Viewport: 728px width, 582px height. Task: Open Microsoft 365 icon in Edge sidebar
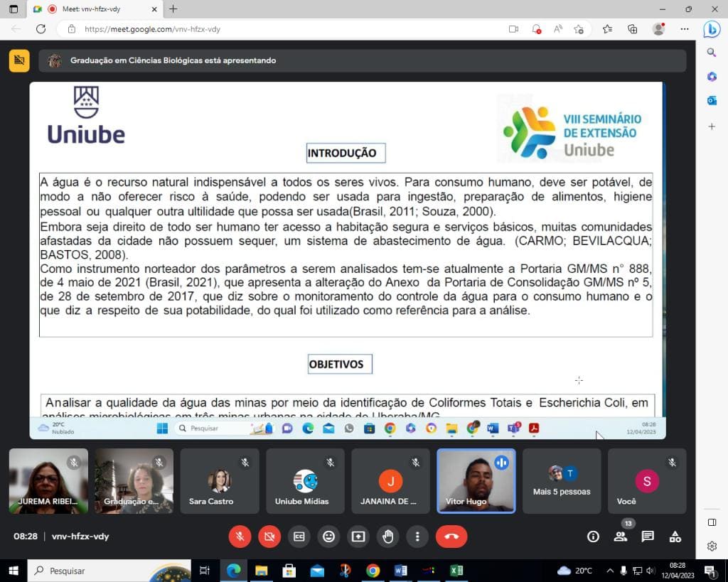coord(711,77)
